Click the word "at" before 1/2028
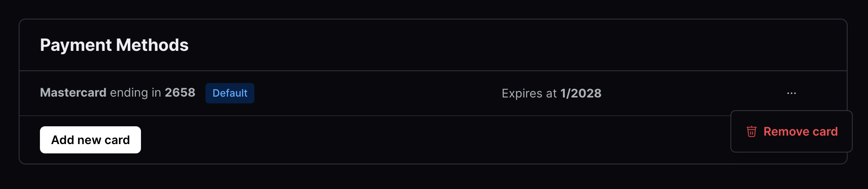868x189 pixels. tap(551, 93)
